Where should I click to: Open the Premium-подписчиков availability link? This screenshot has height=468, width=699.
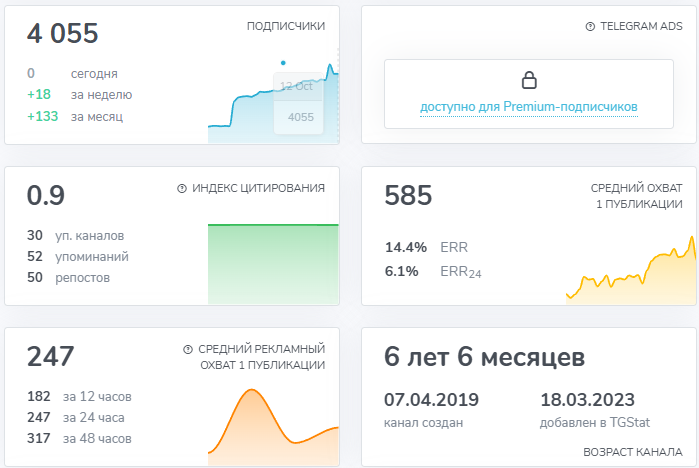coord(529,107)
